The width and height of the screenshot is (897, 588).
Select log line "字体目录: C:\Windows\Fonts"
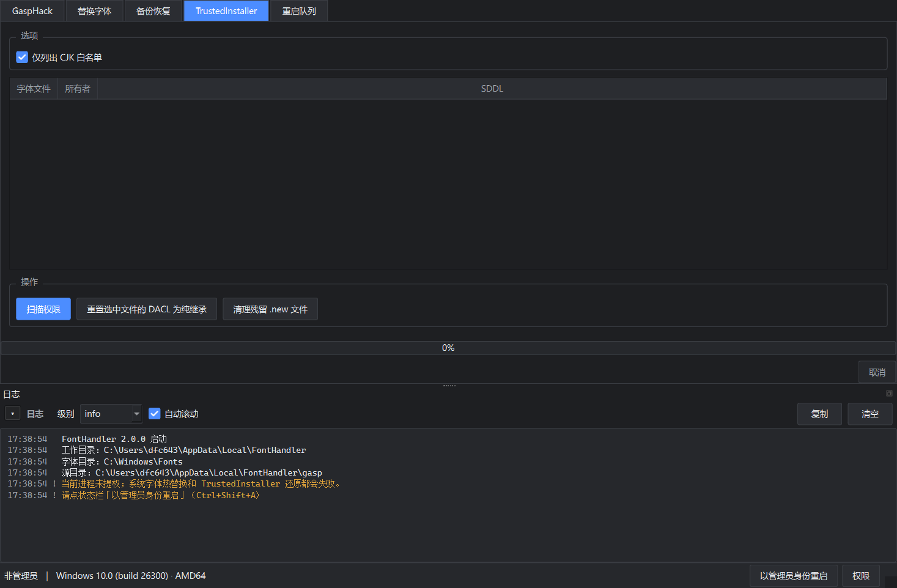click(x=122, y=461)
